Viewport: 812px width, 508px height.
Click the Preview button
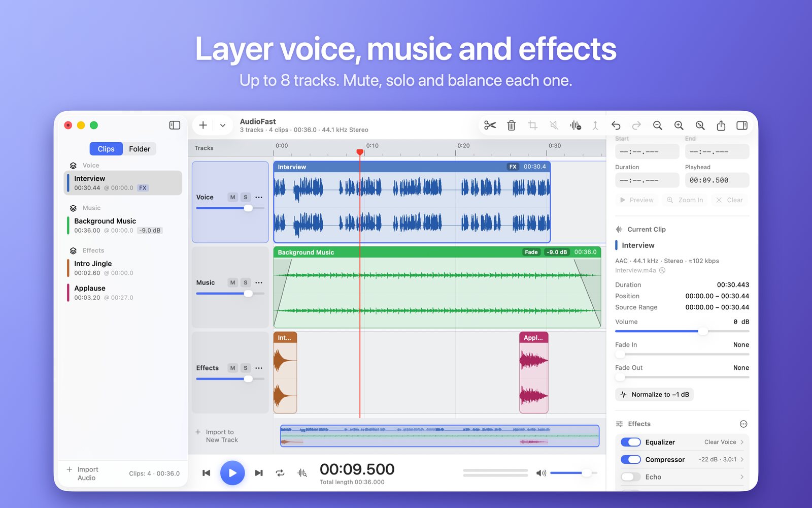[x=637, y=200]
